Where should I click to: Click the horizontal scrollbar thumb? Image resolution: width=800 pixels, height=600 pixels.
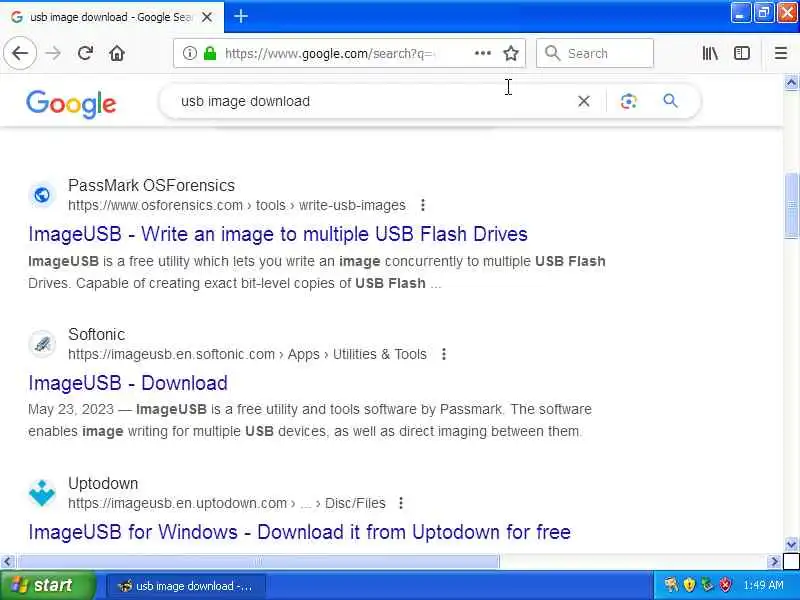click(x=258, y=562)
